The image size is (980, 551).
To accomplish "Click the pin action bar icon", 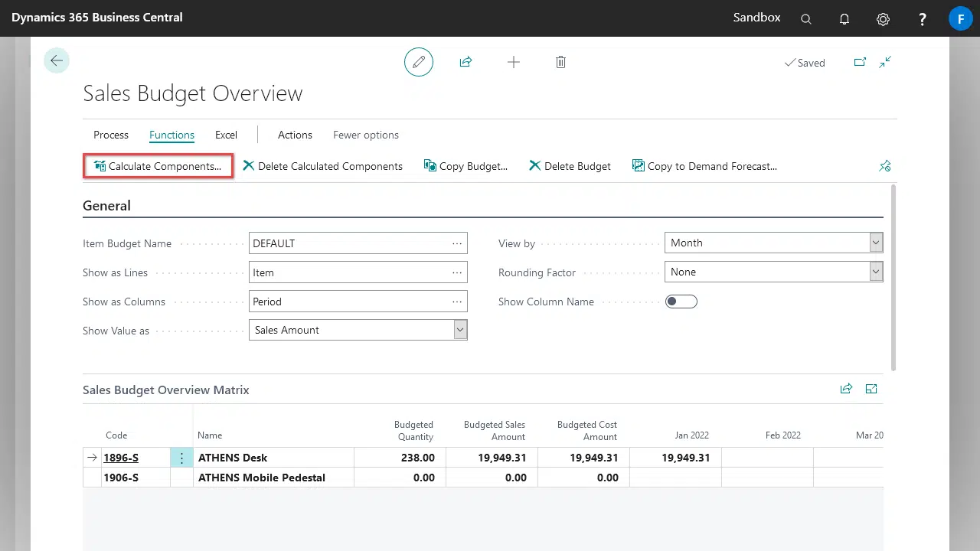I will pyautogui.click(x=885, y=165).
